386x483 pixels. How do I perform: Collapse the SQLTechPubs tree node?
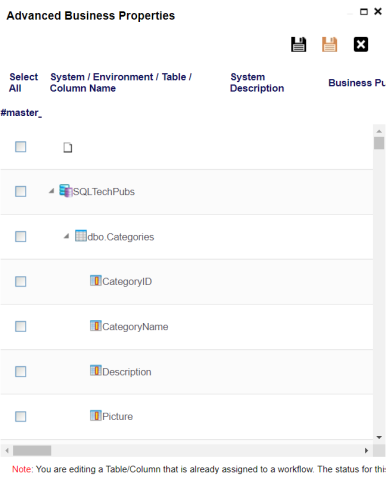tap(51, 191)
